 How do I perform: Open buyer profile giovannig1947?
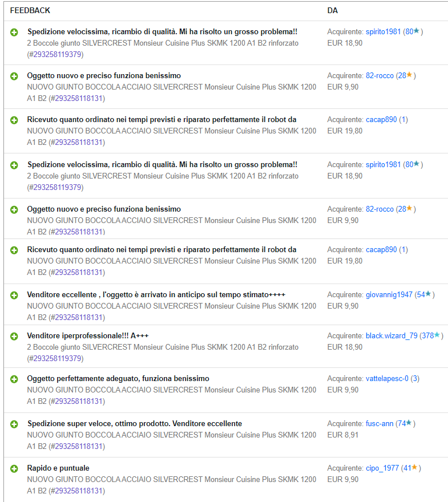pyautogui.click(x=389, y=294)
